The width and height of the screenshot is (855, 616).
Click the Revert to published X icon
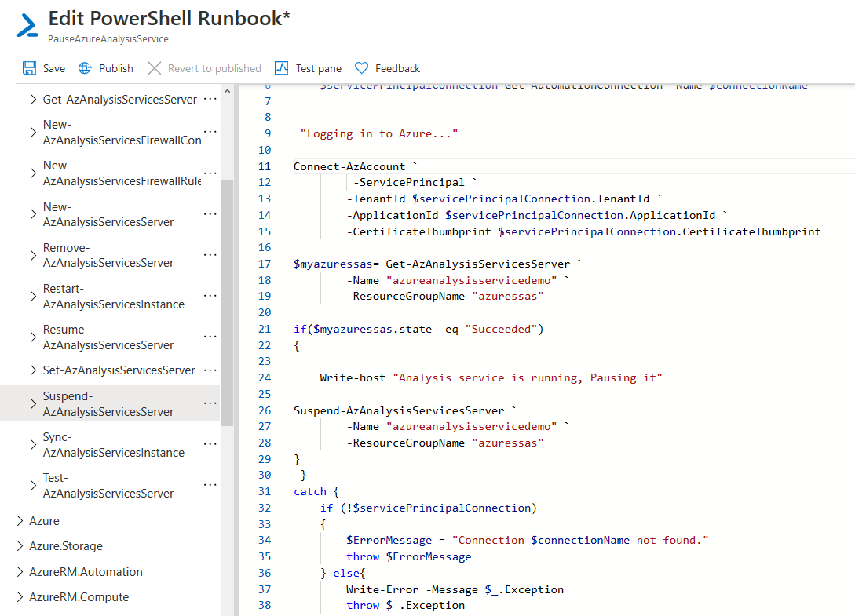pyautogui.click(x=155, y=68)
